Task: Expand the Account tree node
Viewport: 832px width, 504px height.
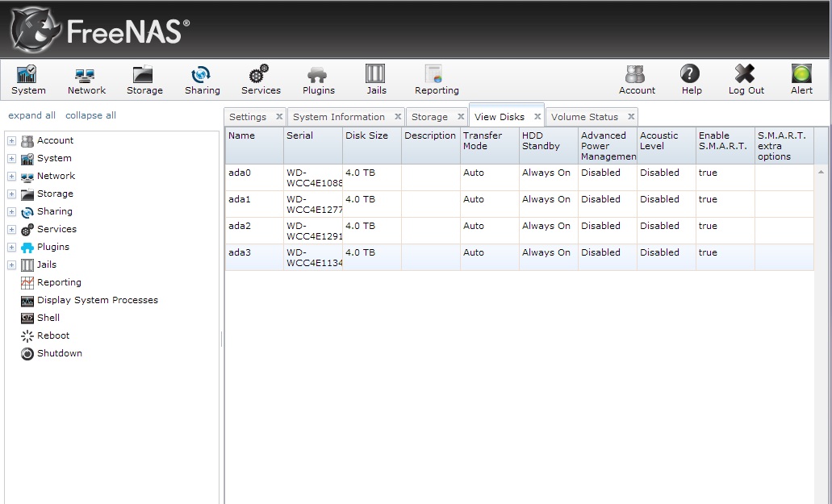Action: point(11,141)
